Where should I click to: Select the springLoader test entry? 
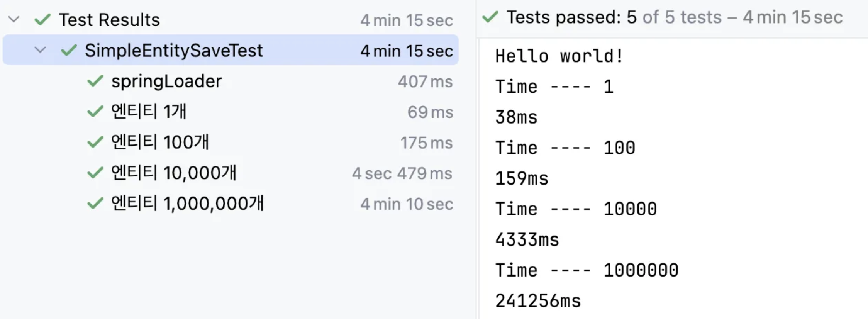pyautogui.click(x=231, y=81)
